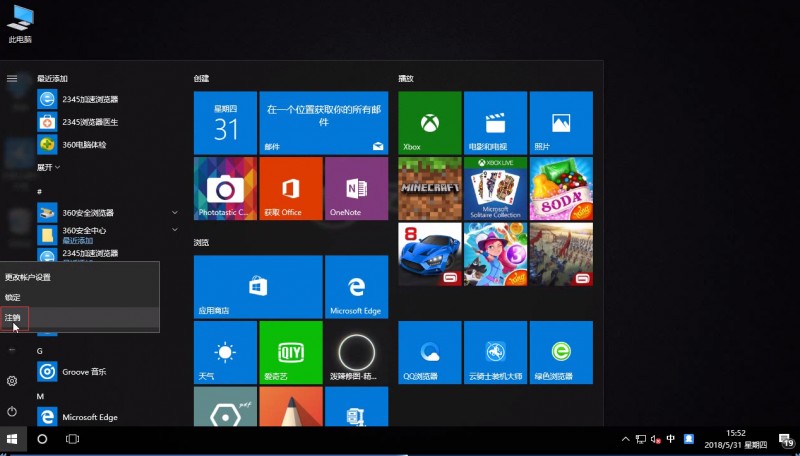800x456 pixels.
Task: Click the network status tray icon
Action: [x=641, y=439]
